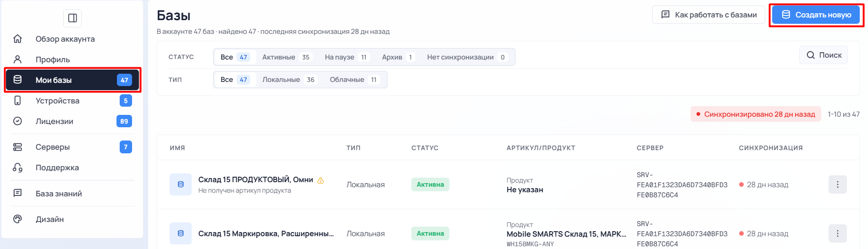Click the Поиск button

coord(824,55)
